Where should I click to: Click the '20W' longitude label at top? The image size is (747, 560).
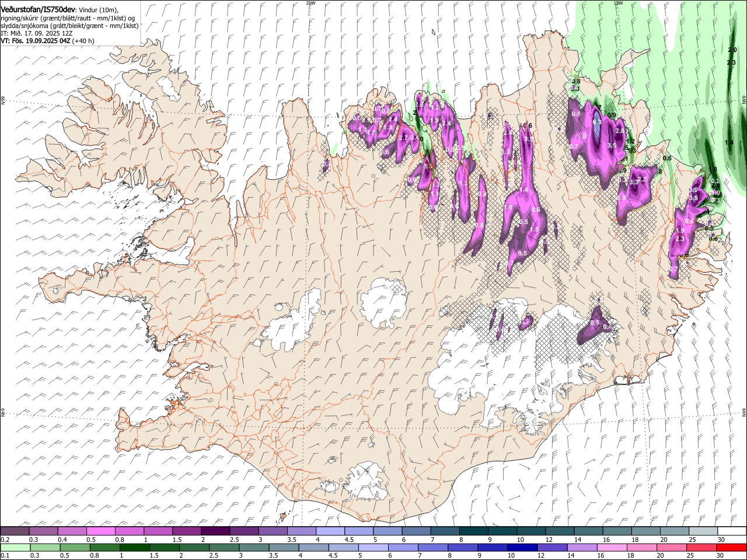[310, 3]
